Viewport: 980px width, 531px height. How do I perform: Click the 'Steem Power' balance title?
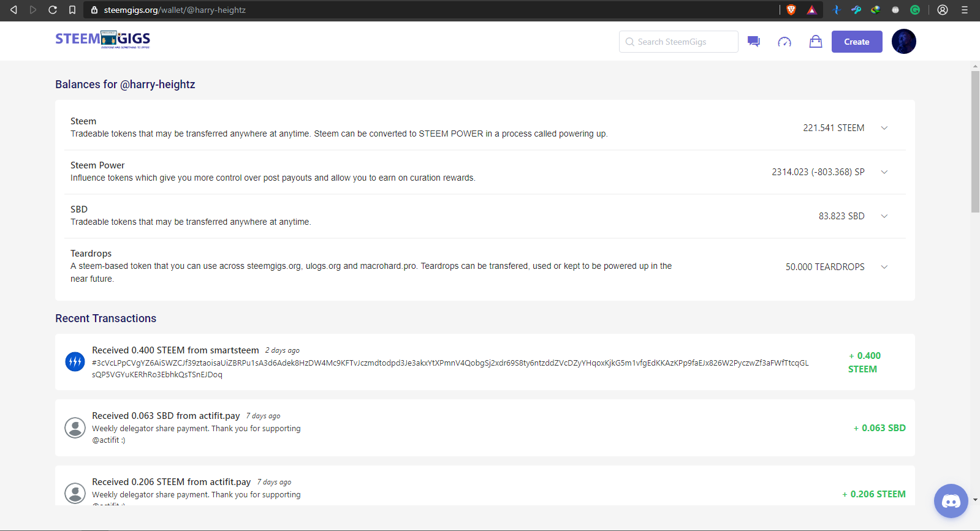point(97,165)
